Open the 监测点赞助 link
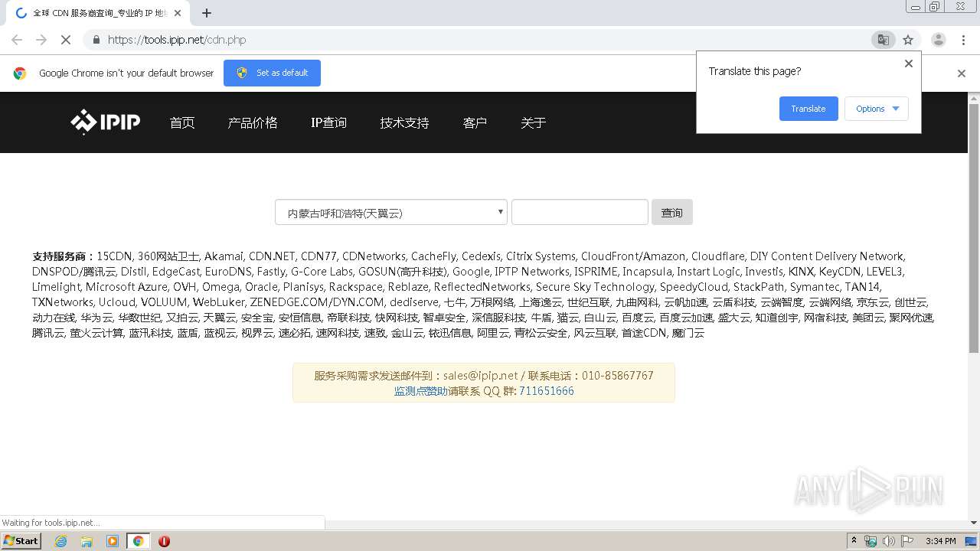Viewport: 980px width, 551px height. pos(421,391)
